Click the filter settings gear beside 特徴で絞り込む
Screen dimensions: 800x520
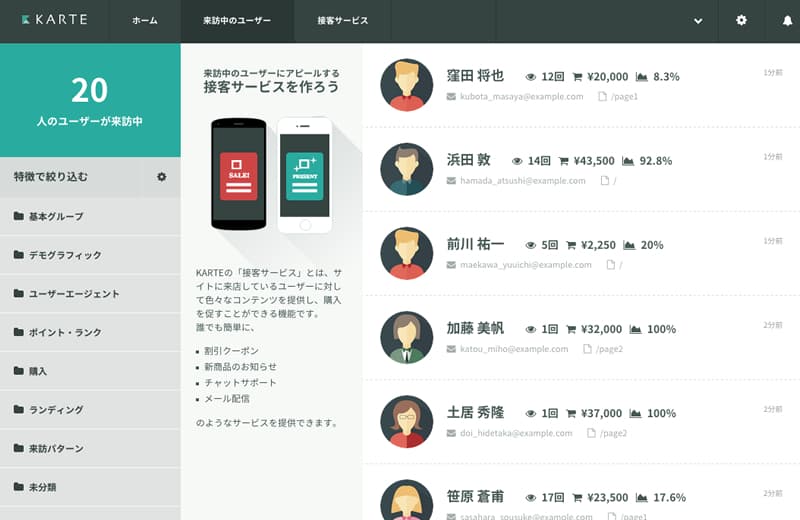(x=162, y=177)
